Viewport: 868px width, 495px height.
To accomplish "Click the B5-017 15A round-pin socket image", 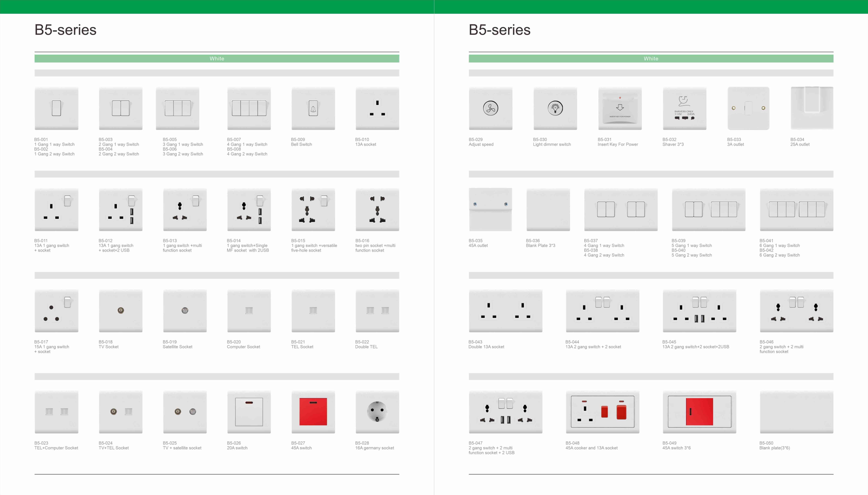I will click(x=56, y=311).
